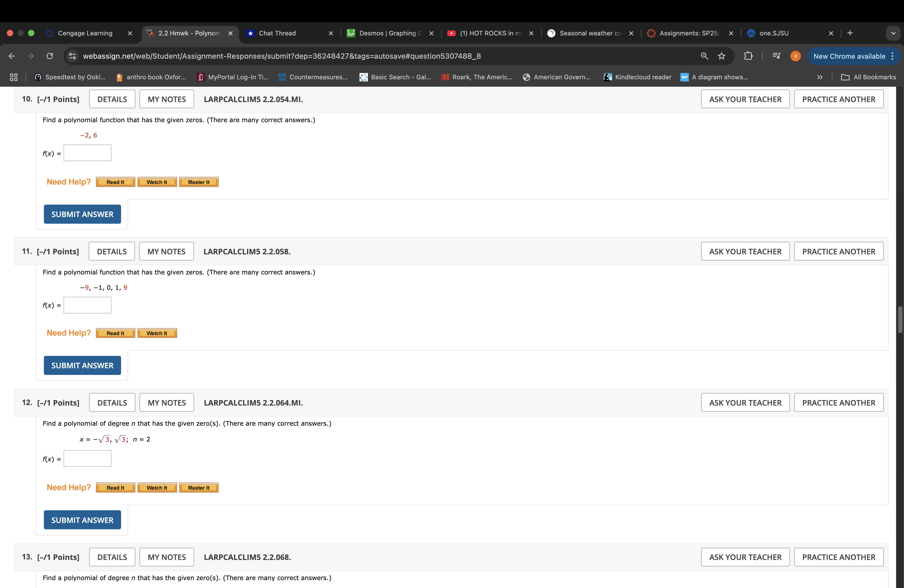Open the media controls icon in the toolbar

coord(776,56)
